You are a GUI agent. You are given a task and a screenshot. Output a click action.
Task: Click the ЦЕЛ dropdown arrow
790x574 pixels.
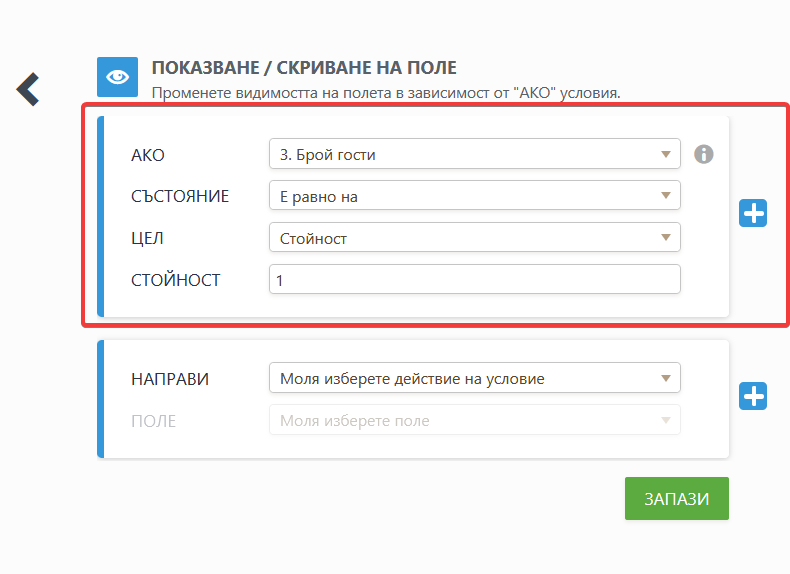coord(666,237)
